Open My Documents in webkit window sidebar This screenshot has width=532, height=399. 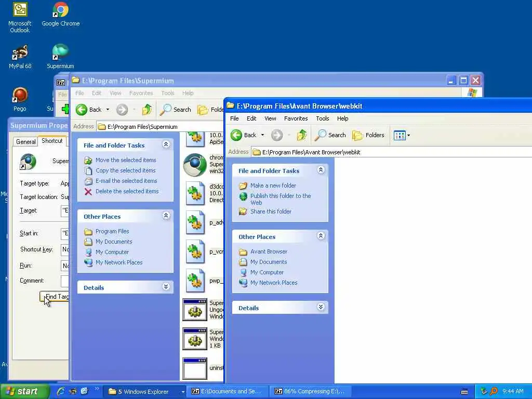(x=269, y=262)
